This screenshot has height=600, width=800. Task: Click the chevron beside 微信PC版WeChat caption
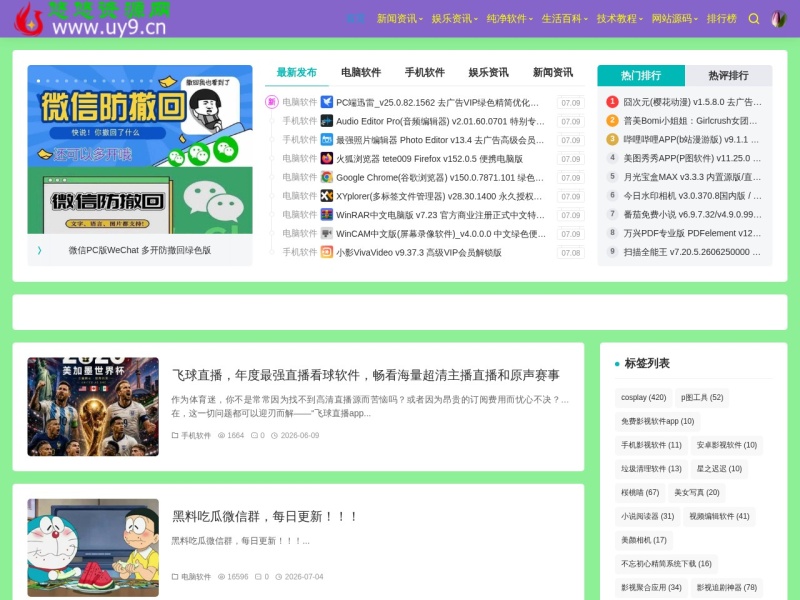tap(39, 250)
